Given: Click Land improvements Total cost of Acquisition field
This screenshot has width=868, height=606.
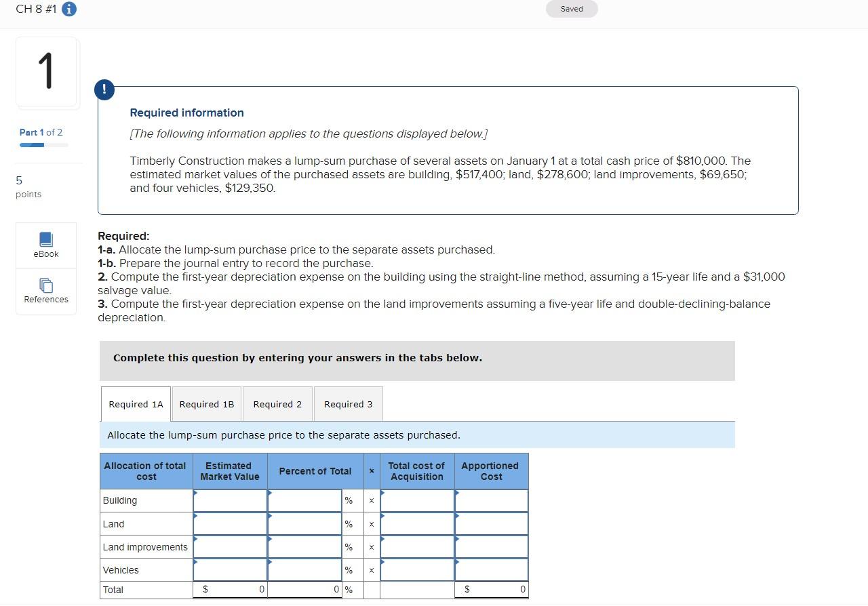Looking at the screenshot, I should point(417,547).
